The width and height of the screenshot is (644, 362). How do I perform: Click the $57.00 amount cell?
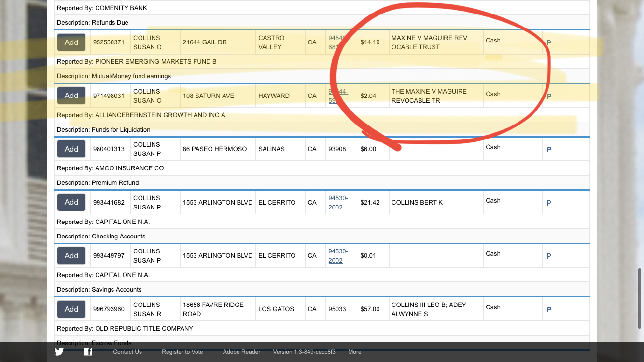[x=374, y=309]
